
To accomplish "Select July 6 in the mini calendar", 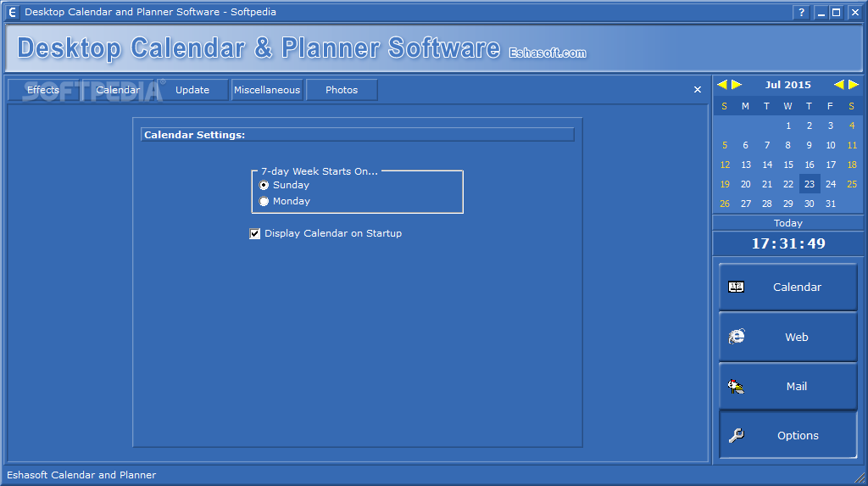I will [x=746, y=145].
